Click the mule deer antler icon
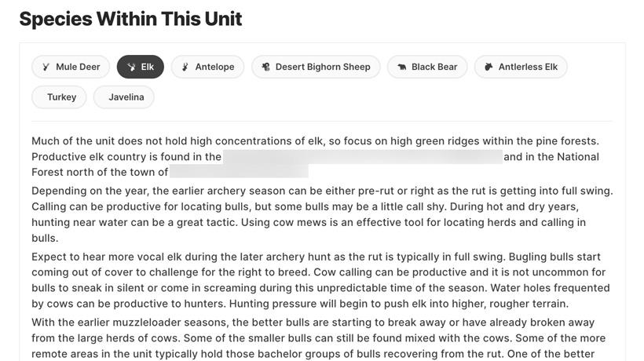This screenshot has width=644, height=361. click(x=46, y=67)
